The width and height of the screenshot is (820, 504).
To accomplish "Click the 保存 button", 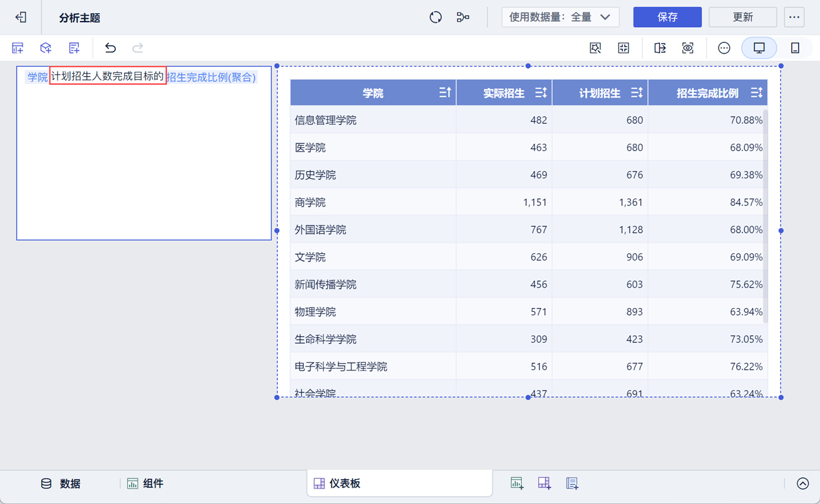I will (667, 17).
